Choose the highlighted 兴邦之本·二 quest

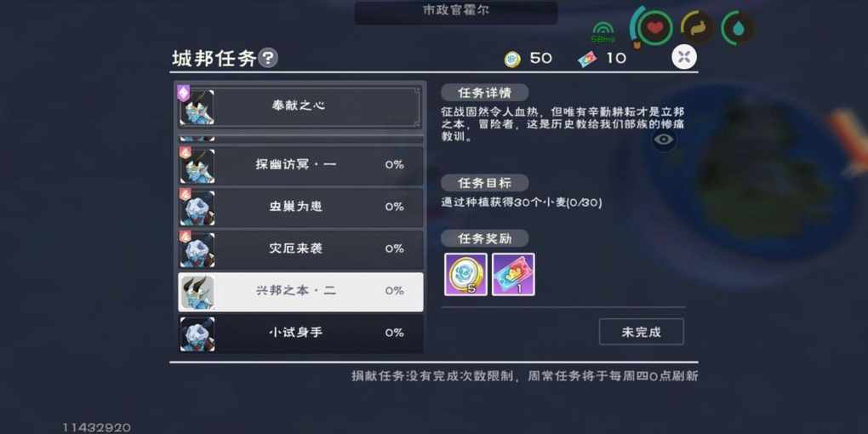(x=300, y=291)
